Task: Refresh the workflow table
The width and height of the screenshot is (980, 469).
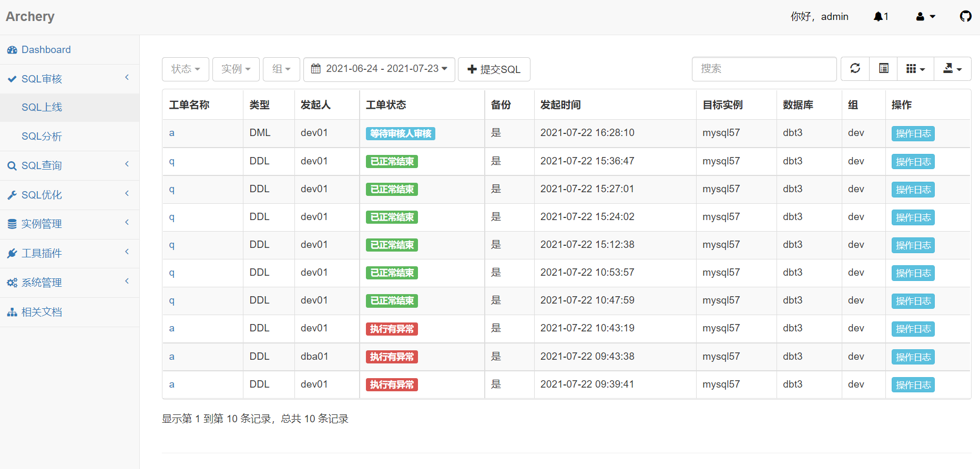Action: 855,69
